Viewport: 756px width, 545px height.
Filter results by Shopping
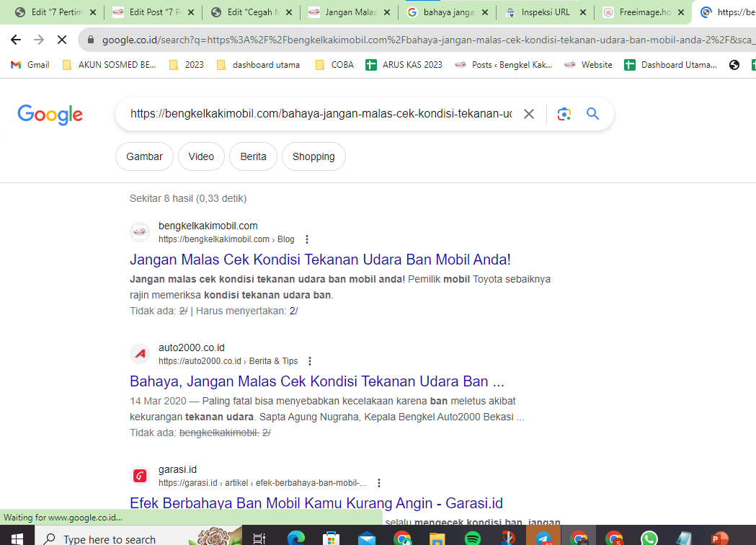pos(313,156)
